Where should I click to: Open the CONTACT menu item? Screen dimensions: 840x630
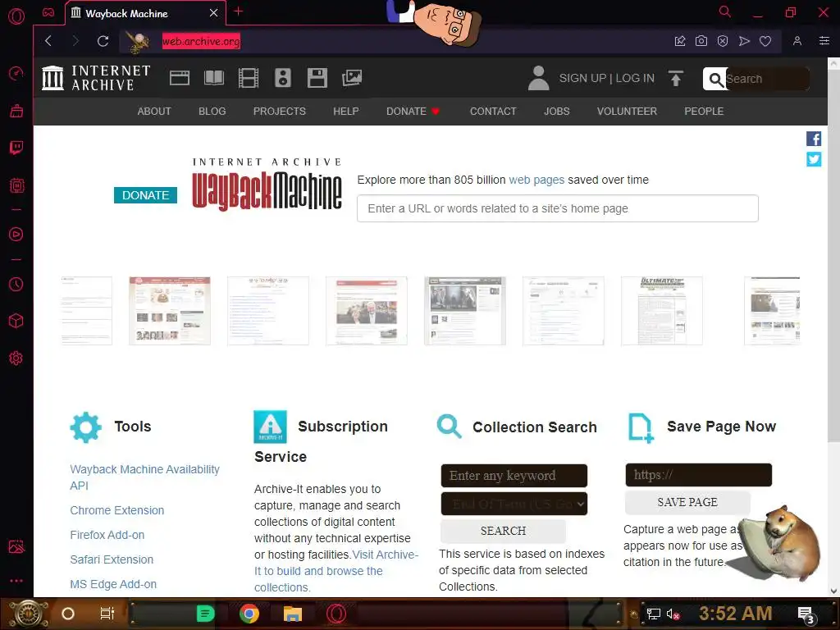pos(493,111)
